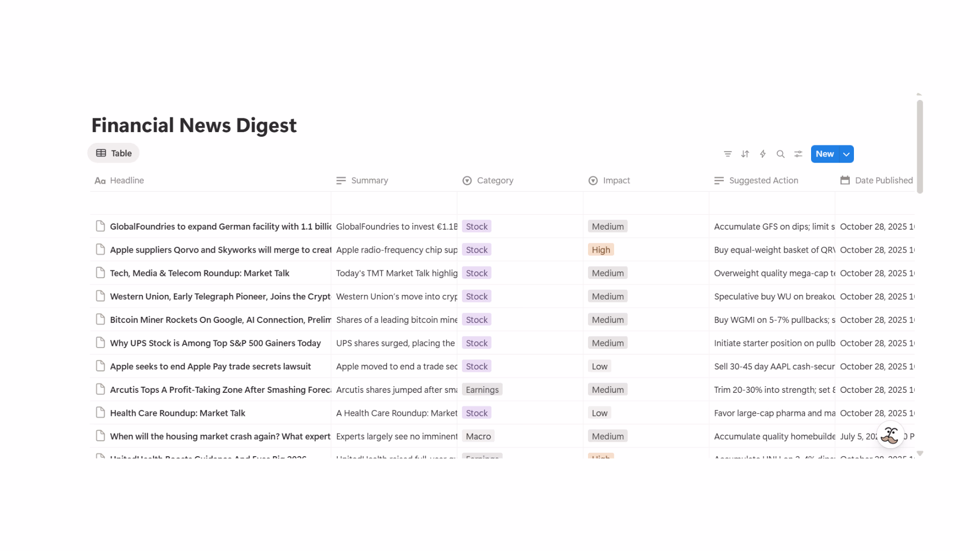The image size is (980, 551).
Task: Open 'Bitcoin Miner Rockets On Google' headline
Action: (220, 320)
